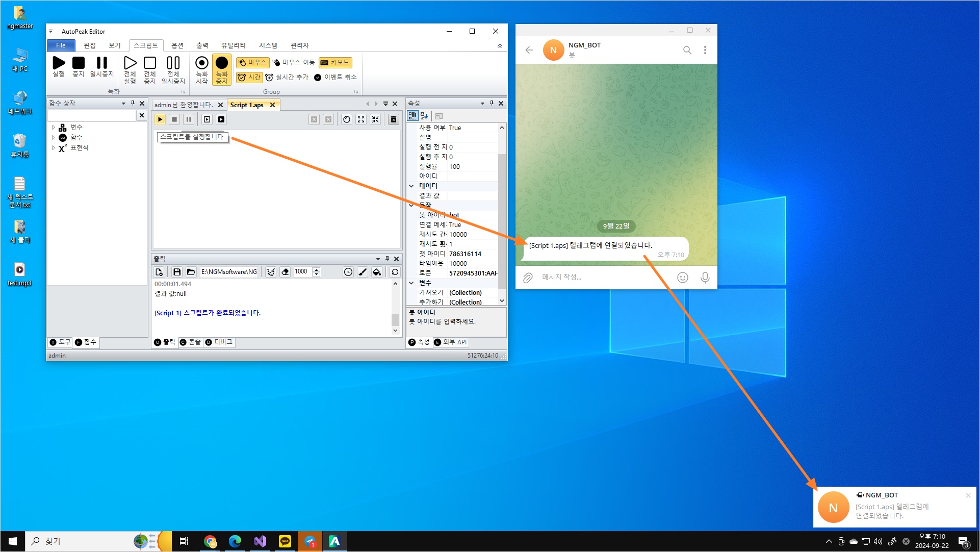
Task: Open the 유틸리티 ribbon tab
Action: point(233,45)
